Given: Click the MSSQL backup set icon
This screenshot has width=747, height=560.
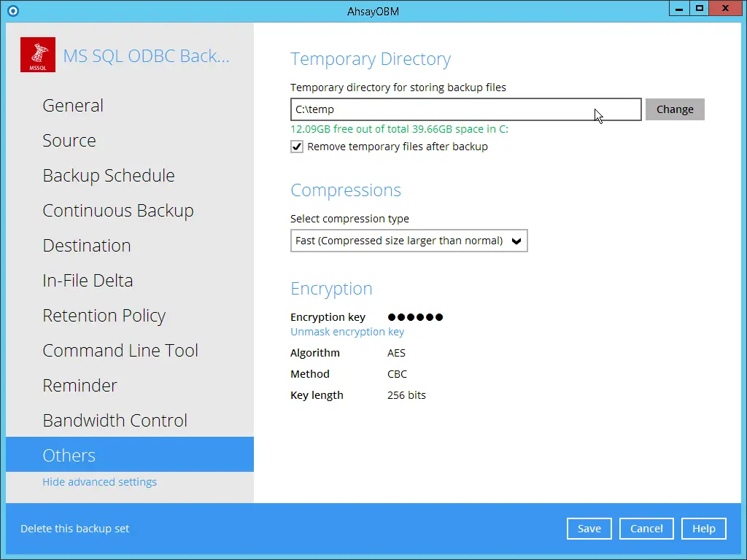Looking at the screenshot, I should pyautogui.click(x=37, y=55).
